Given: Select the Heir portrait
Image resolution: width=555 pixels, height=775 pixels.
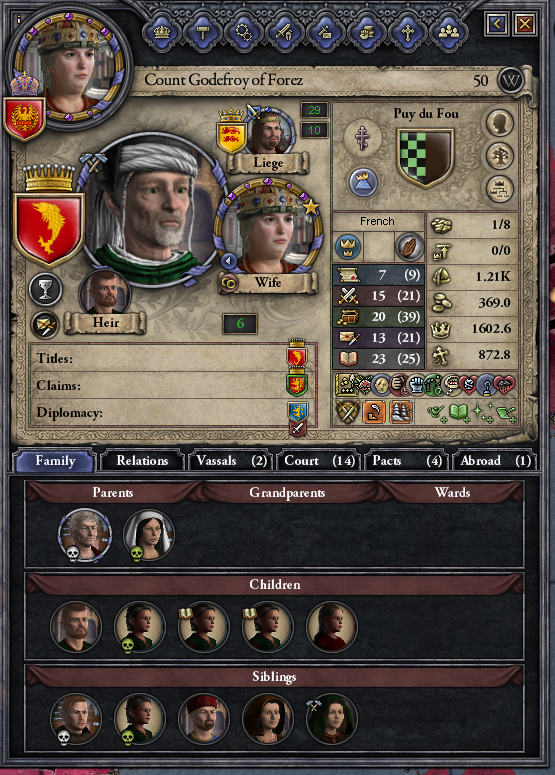Looking at the screenshot, I should [105, 293].
